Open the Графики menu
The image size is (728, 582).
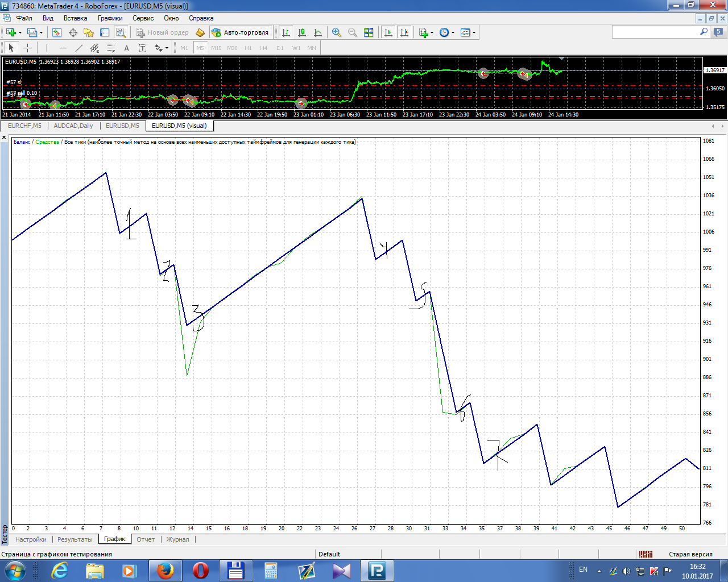point(110,18)
